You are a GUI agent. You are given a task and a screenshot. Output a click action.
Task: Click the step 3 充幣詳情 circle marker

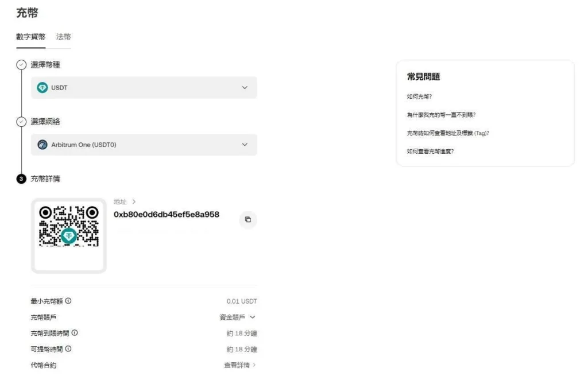[x=21, y=179]
